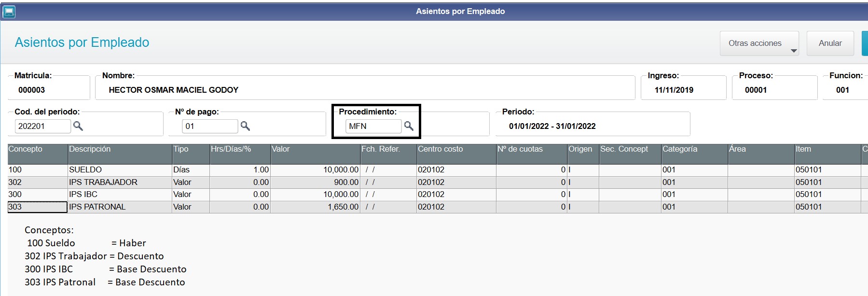Screen dimensions: 868x296
Task: Click the Centro costo column header
Action: (x=457, y=154)
